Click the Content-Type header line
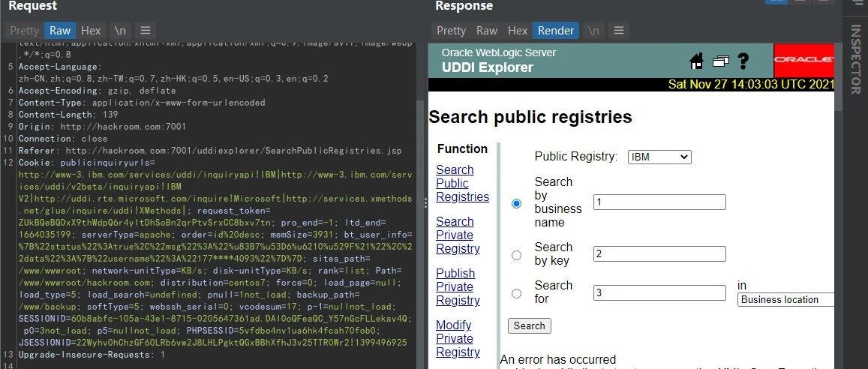The height and width of the screenshot is (369, 868). 142,103
